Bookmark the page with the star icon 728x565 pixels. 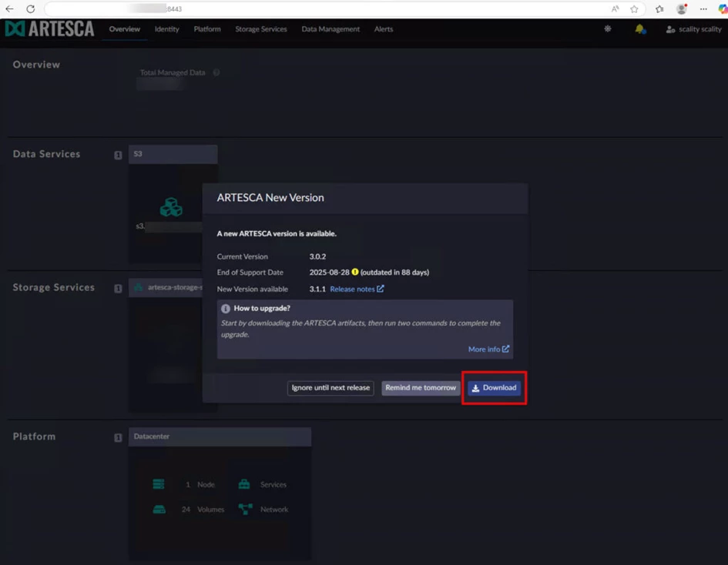pyautogui.click(x=634, y=8)
